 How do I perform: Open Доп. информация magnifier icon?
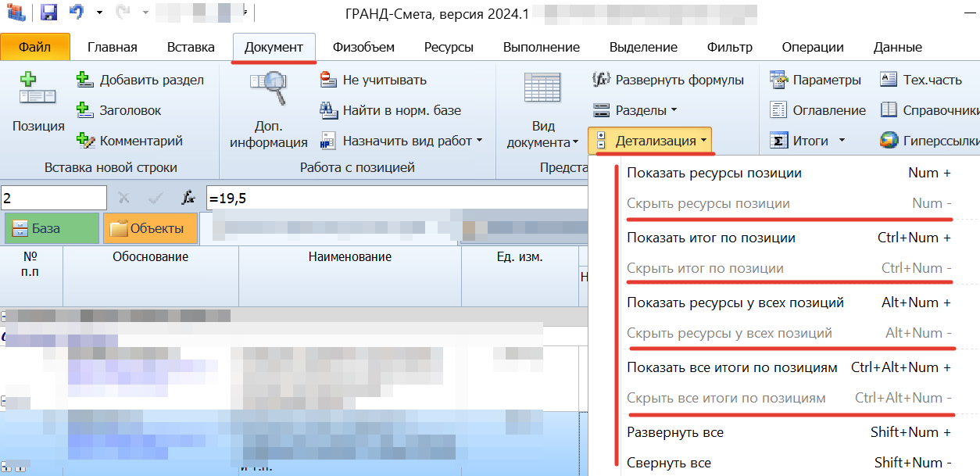click(x=268, y=88)
